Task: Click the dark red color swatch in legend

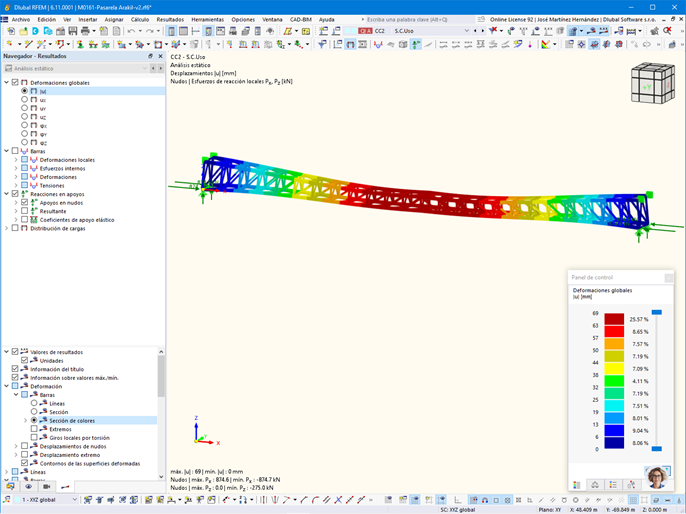Action: 614,319
